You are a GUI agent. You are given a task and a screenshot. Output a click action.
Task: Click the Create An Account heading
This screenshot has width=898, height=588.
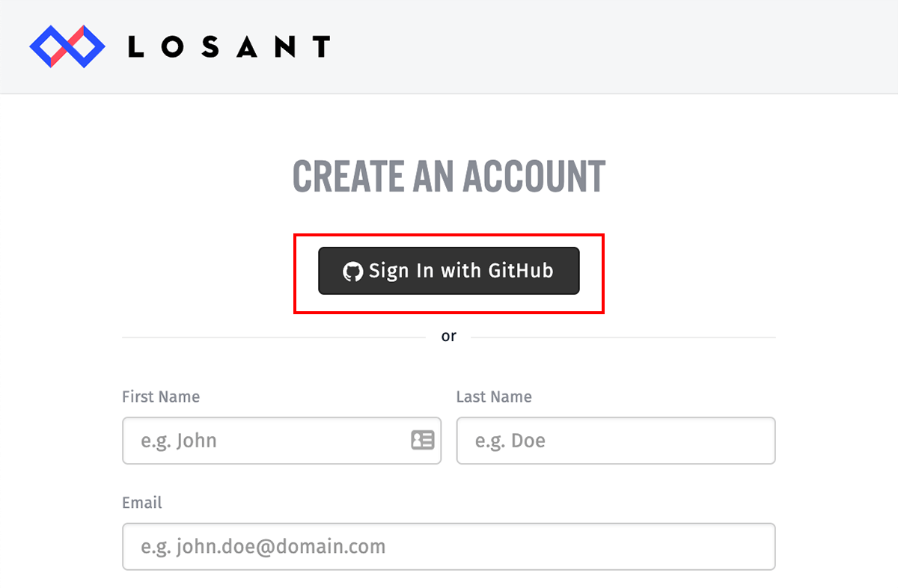449,177
